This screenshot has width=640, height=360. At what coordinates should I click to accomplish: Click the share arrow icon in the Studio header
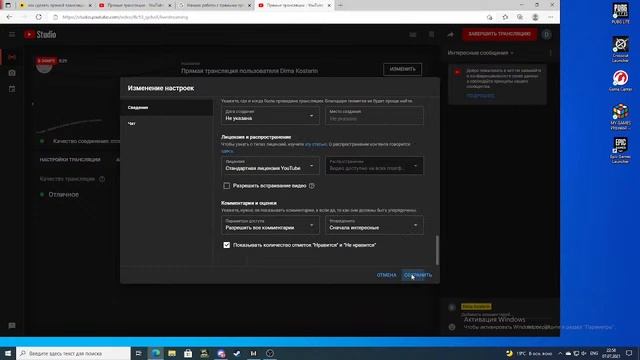(450, 35)
